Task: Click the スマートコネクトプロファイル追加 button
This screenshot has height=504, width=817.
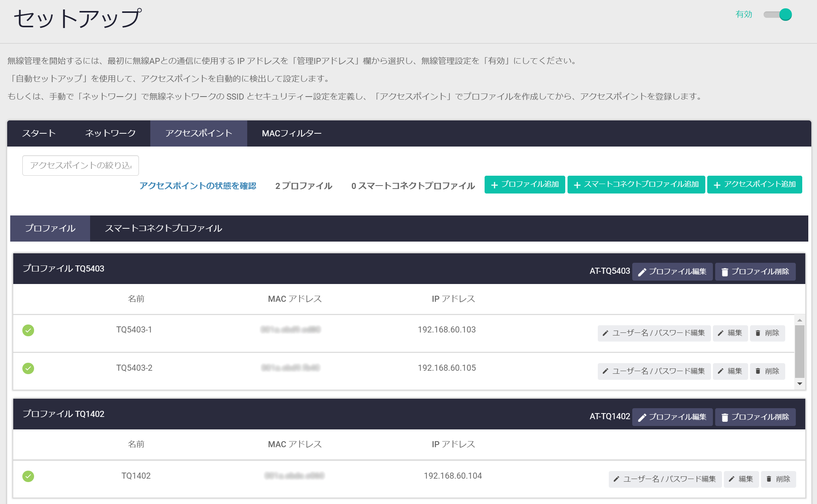Action: pyautogui.click(x=636, y=184)
